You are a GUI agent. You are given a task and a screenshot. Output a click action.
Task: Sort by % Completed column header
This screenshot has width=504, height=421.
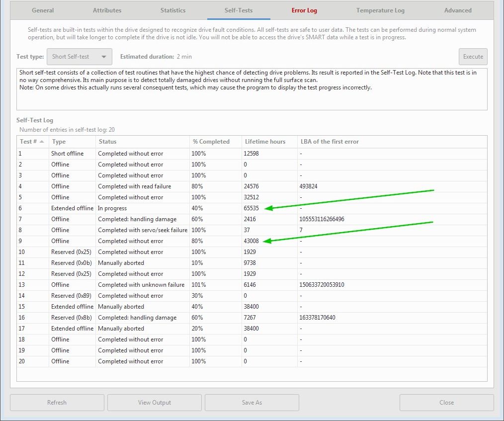[x=215, y=141]
